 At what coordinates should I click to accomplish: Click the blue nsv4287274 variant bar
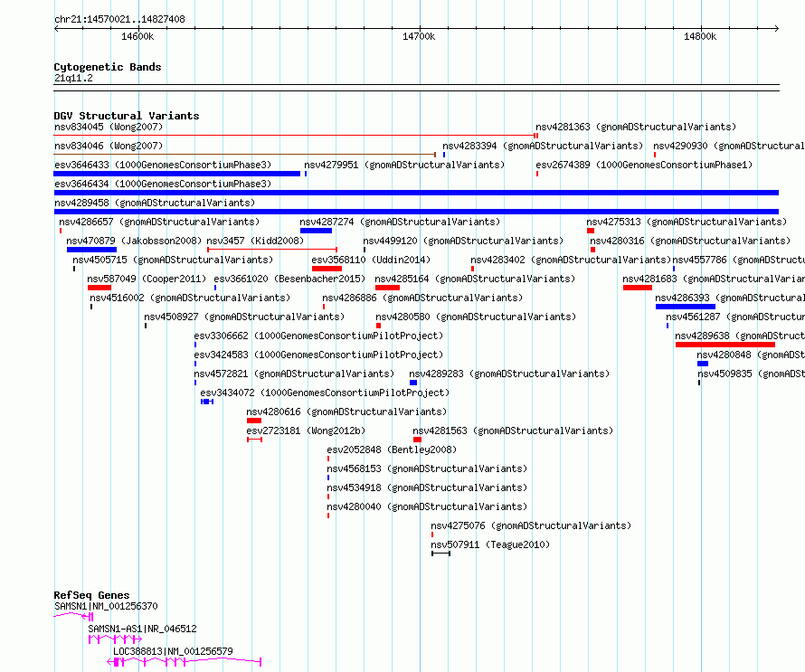tap(316, 231)
